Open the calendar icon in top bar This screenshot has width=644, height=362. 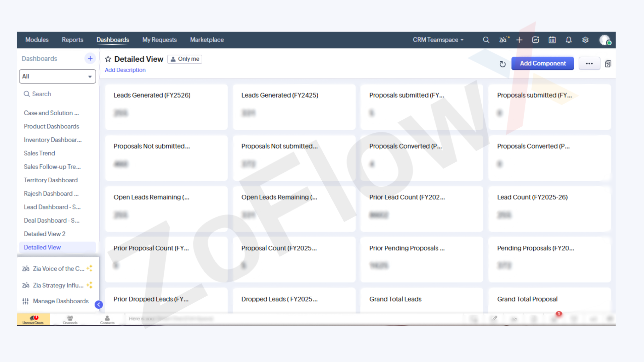(x=552, y=40)
